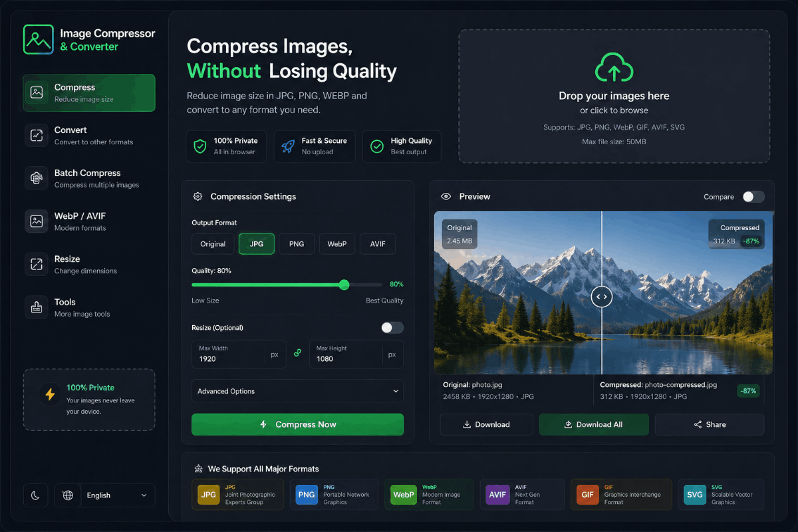
Task: Click the rocket Fast & Secure icon
Action: [288, 146]
